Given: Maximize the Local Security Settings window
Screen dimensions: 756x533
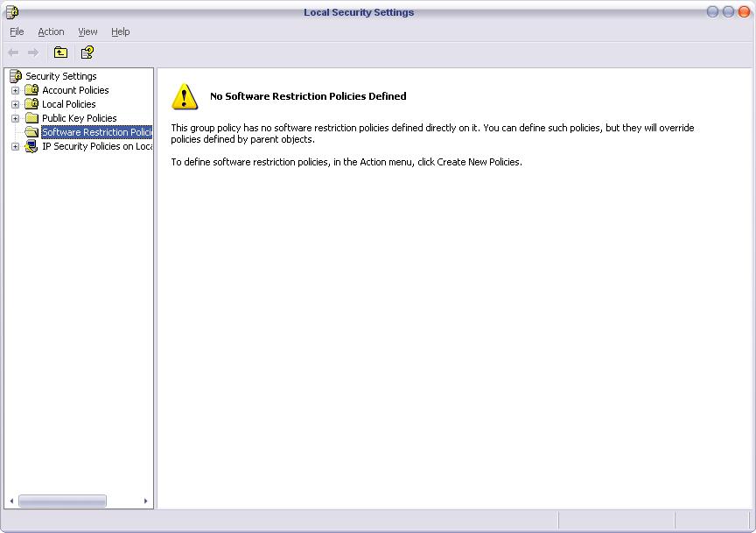Looking at the screenshot, I should pos(729,11).
